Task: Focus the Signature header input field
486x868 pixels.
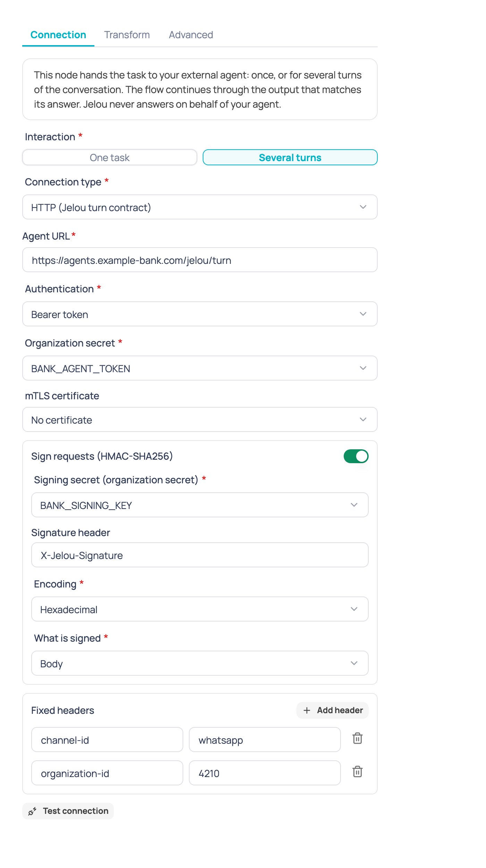Action: [200, 555]
